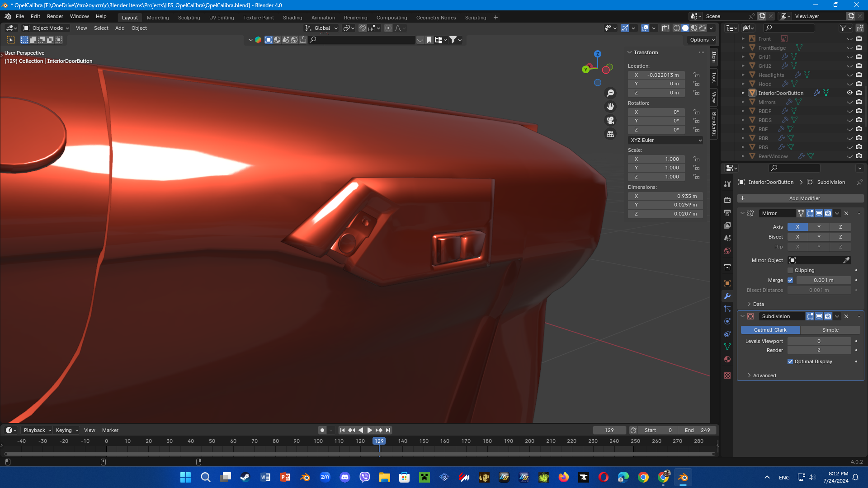Select Simple subdivision type button
This screenshot has height=488, width=868.
coord(830,330)
